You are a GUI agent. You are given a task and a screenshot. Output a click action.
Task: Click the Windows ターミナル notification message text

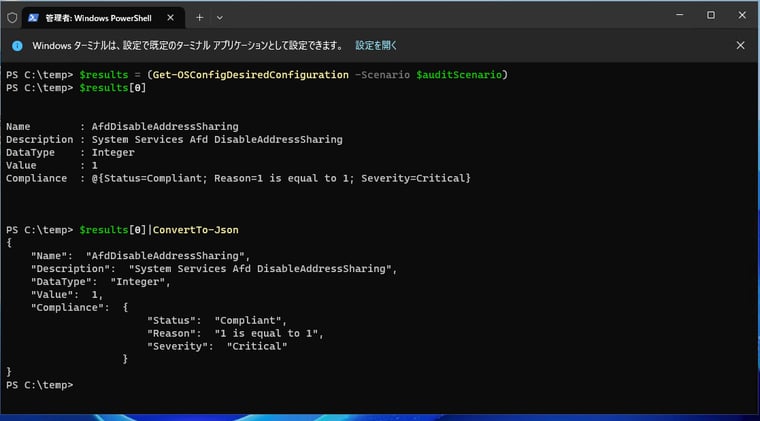tap(188, 46)
